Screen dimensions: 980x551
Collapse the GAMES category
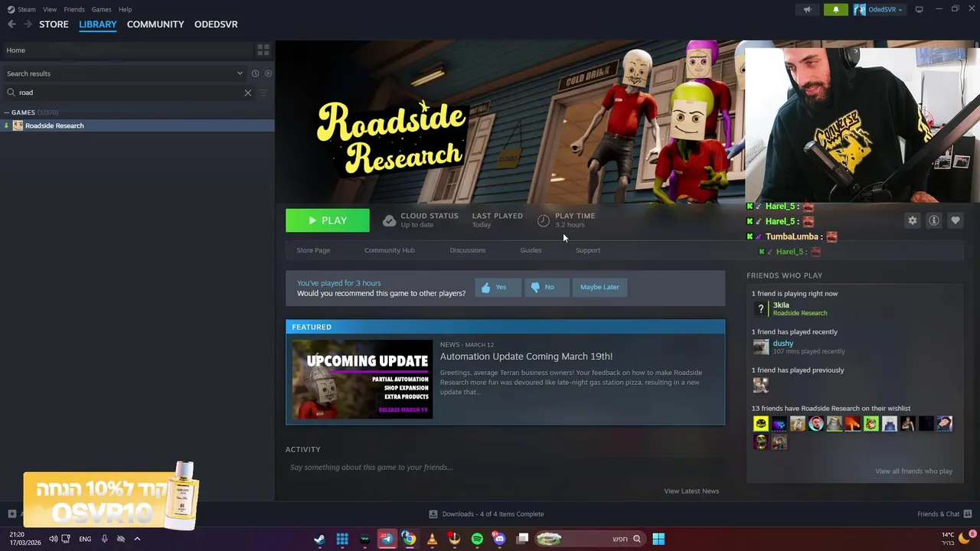7,112
